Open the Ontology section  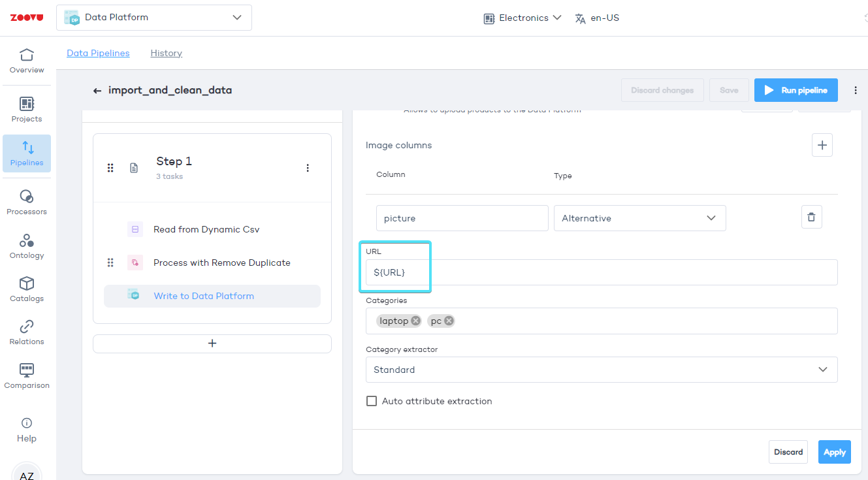(x=27, y=246)
